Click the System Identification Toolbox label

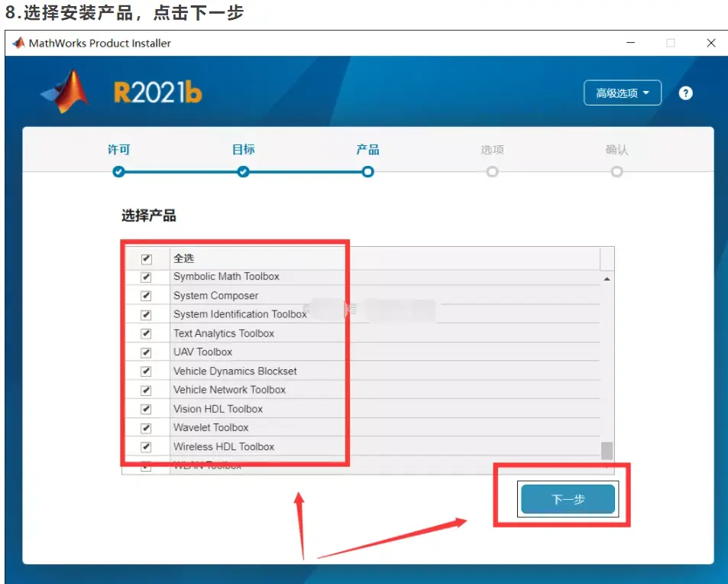pyautogui.click(x=240, y=314)
